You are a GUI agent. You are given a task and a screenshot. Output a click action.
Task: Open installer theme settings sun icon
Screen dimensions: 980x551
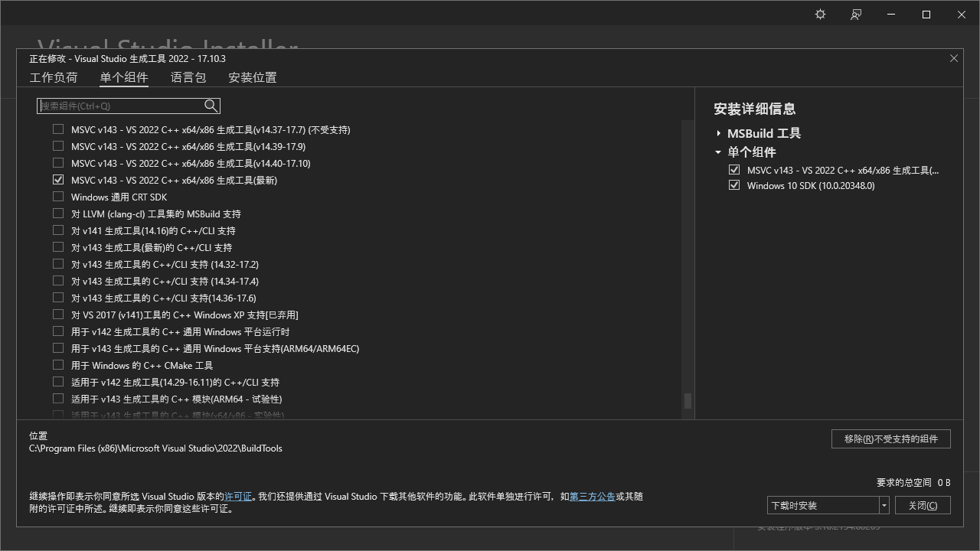point(820,15)
